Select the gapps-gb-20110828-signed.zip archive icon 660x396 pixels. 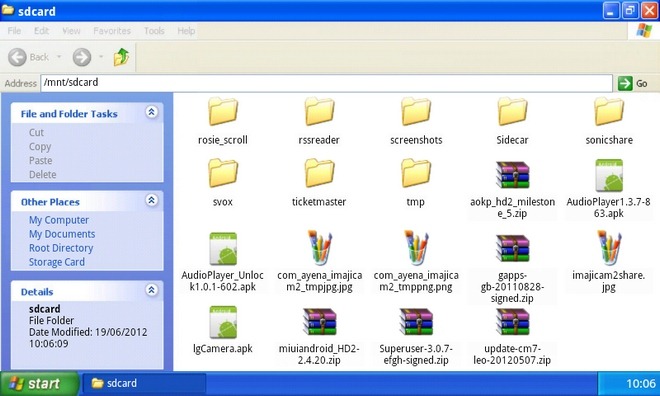(512, 248)
